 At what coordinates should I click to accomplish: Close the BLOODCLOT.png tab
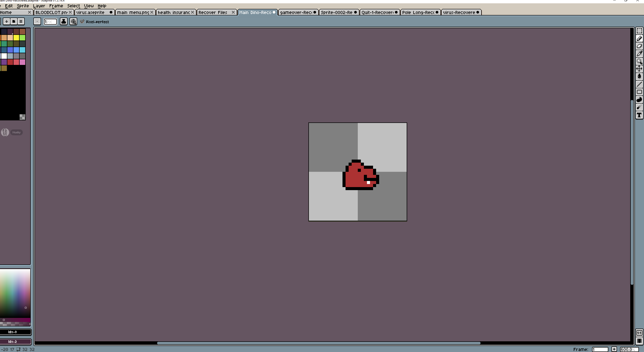[70, 12]
